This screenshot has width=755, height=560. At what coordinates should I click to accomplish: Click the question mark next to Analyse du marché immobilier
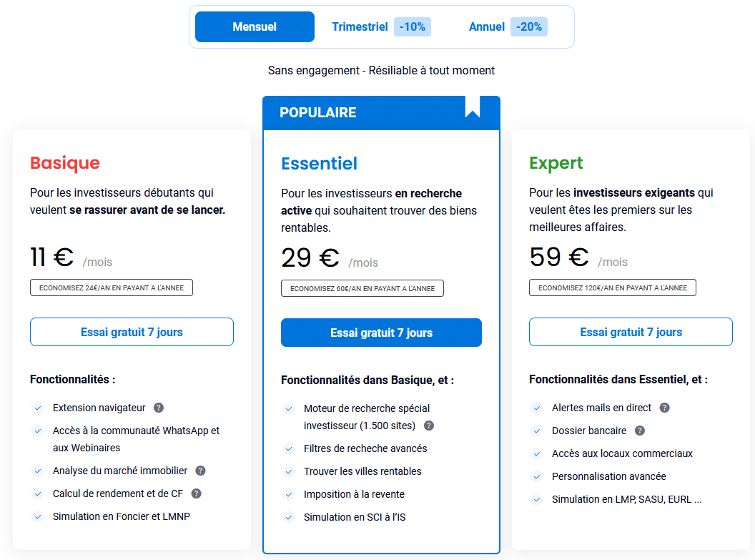pyautogui.click(x=200, y=471)
